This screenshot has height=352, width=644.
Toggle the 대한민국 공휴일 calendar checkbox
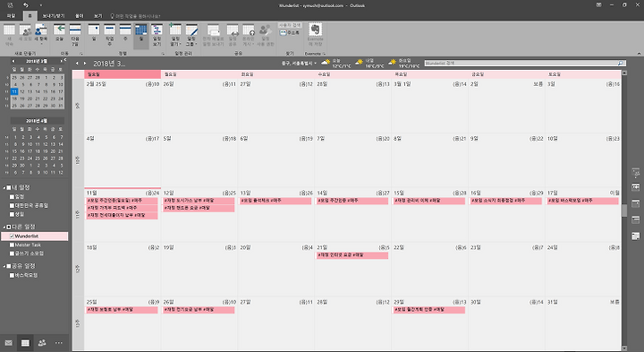(x=12, y=205)
